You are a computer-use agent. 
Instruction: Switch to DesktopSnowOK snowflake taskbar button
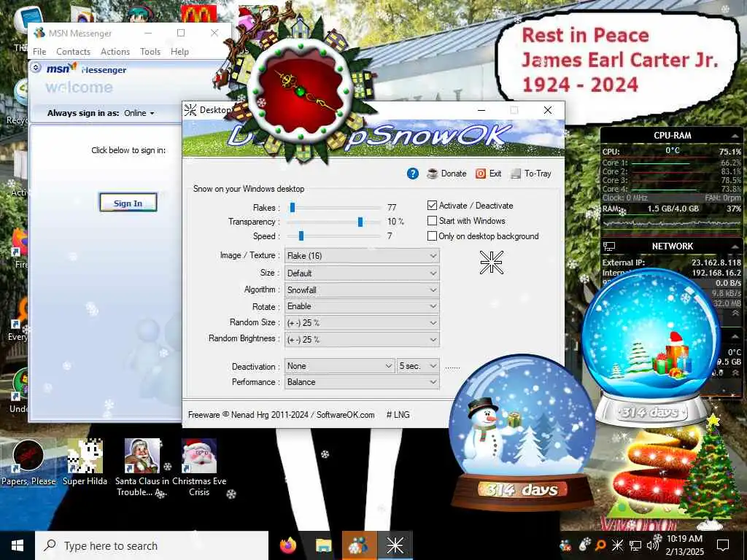(x=395, y=545)
